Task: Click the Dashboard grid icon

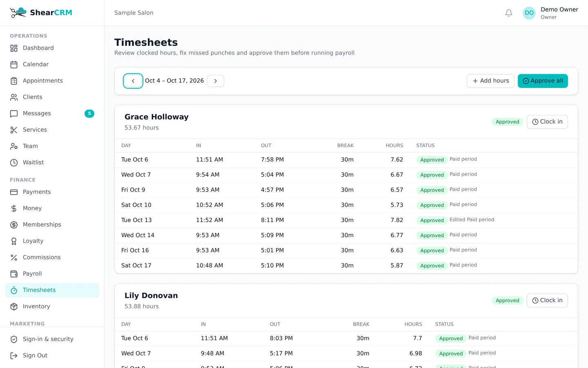Action: tap(14, 48)
